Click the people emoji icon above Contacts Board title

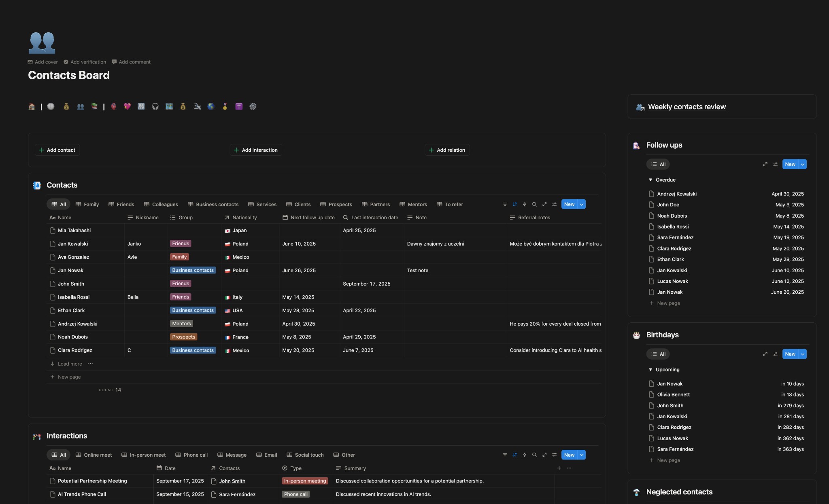click(x=41, y=42)
